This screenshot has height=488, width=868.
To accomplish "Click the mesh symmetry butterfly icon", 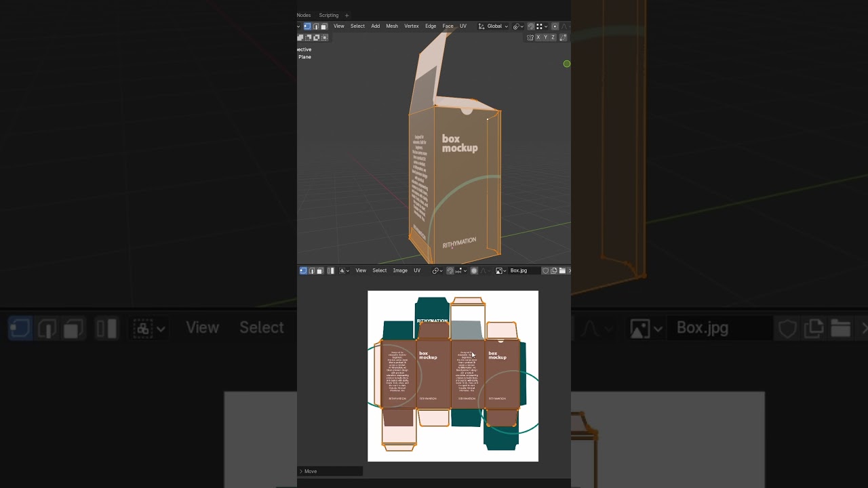I will [x=530, y=37].
